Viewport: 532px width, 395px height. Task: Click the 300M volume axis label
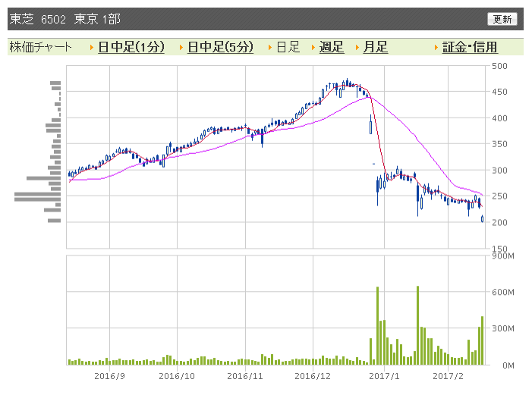point(503,328)
